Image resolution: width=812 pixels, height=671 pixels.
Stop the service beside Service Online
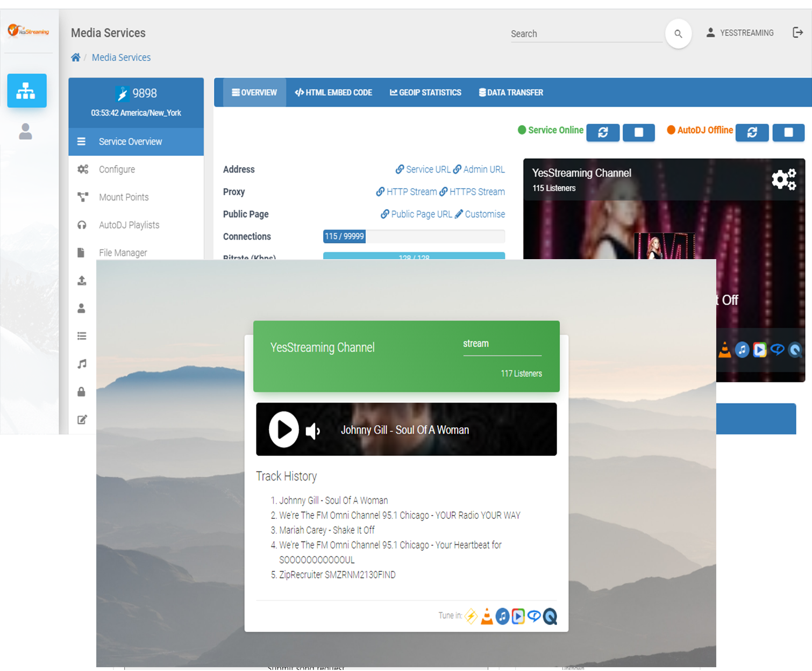tap(639, 132)
